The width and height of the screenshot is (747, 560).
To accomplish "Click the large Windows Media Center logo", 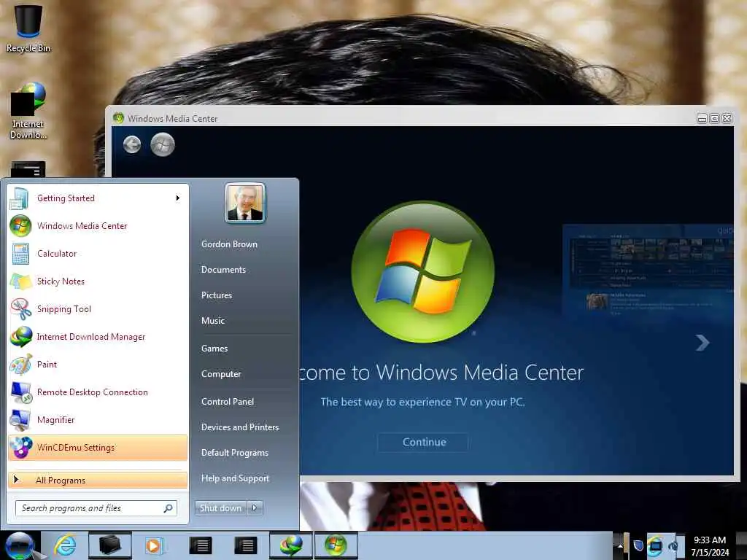I will pos(422,271).
